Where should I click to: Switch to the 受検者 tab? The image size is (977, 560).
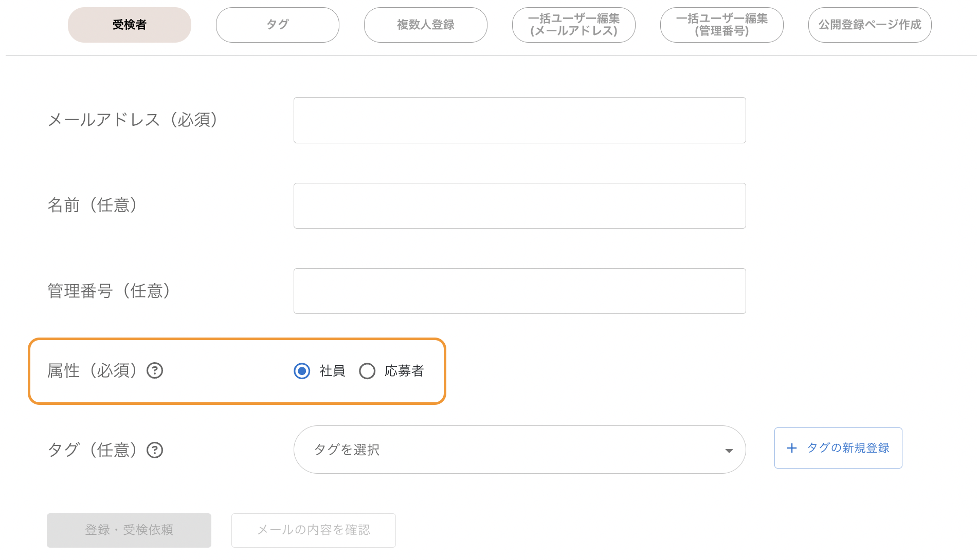(x=130, y=25)
